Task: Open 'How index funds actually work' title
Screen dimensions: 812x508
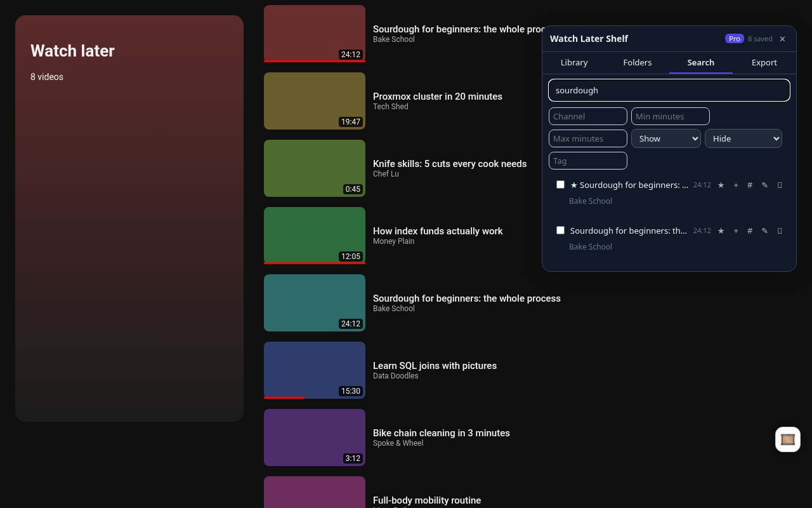Action: click(438, 231)
